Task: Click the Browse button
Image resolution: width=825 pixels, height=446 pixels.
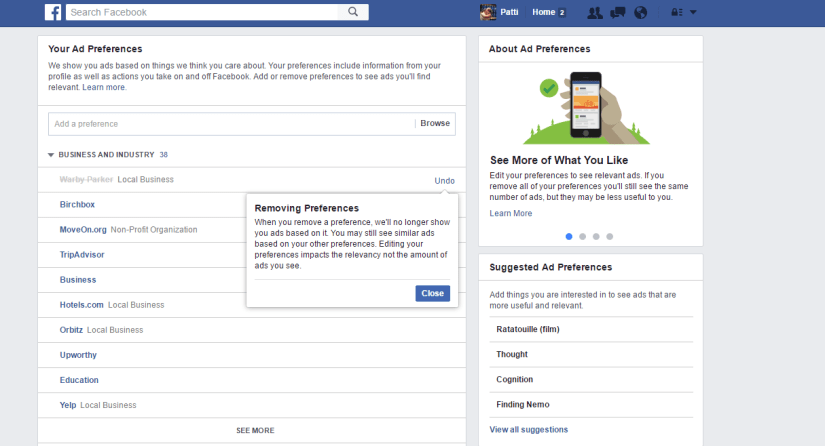Action: click(435, 123)
